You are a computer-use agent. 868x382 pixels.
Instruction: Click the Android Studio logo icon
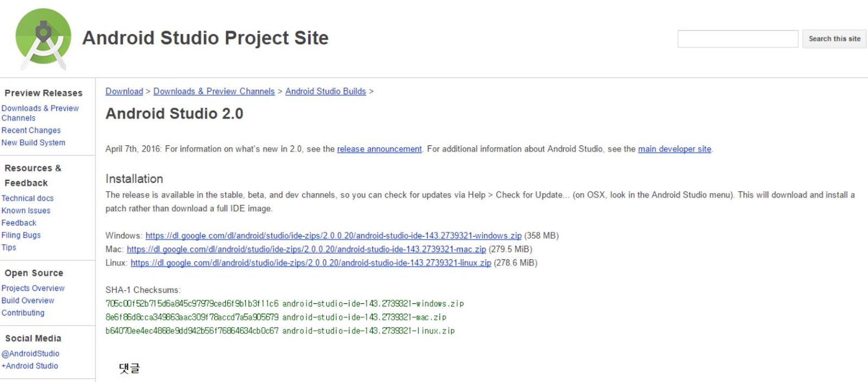[43, 39]
